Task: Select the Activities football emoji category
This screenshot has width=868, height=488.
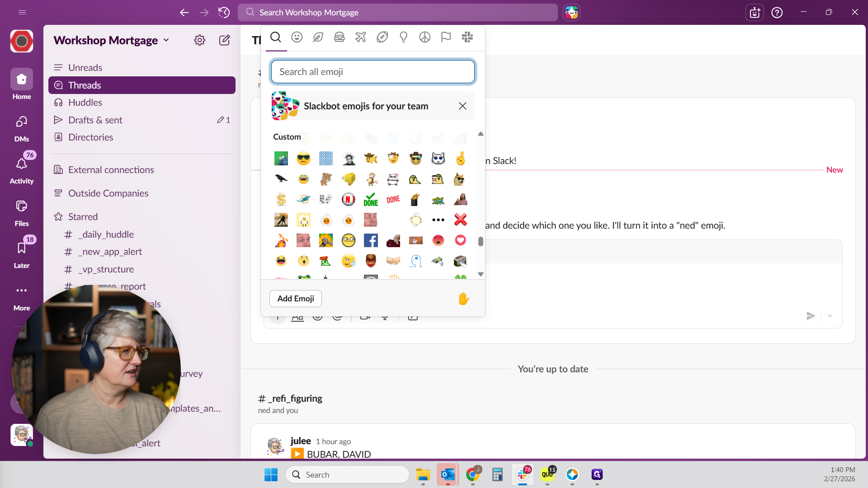Action: coord(382,37)
